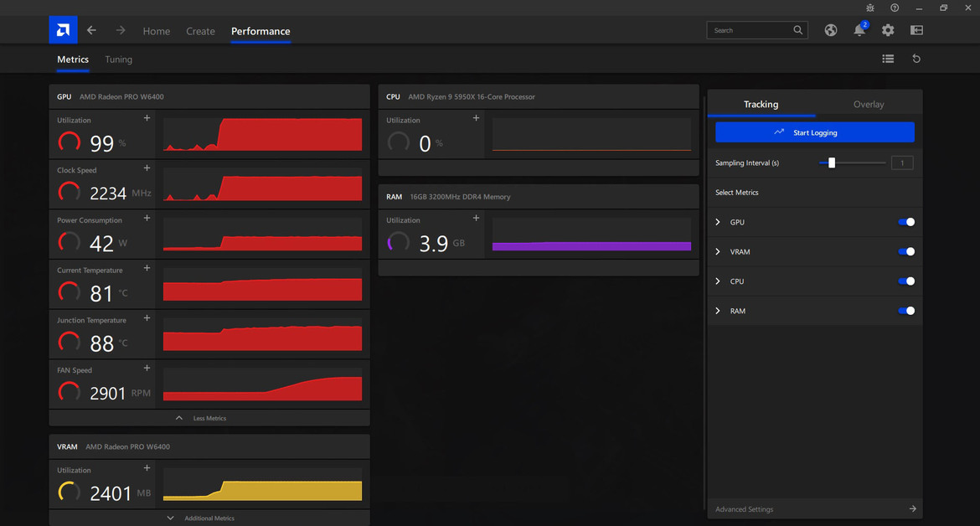Add Junction Temperature metric with plus
The height and width of the screenshot is (526, 980).
[x=147, y=318]
